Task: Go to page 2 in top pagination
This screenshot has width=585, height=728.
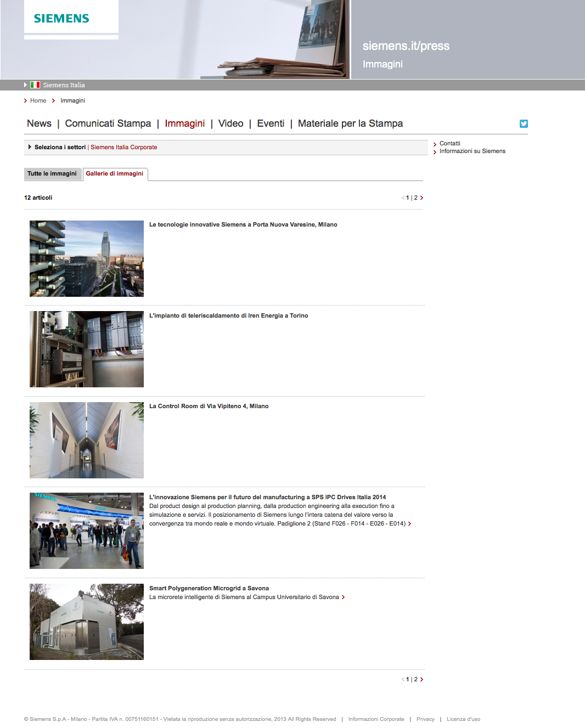Action: pos(415,198)
